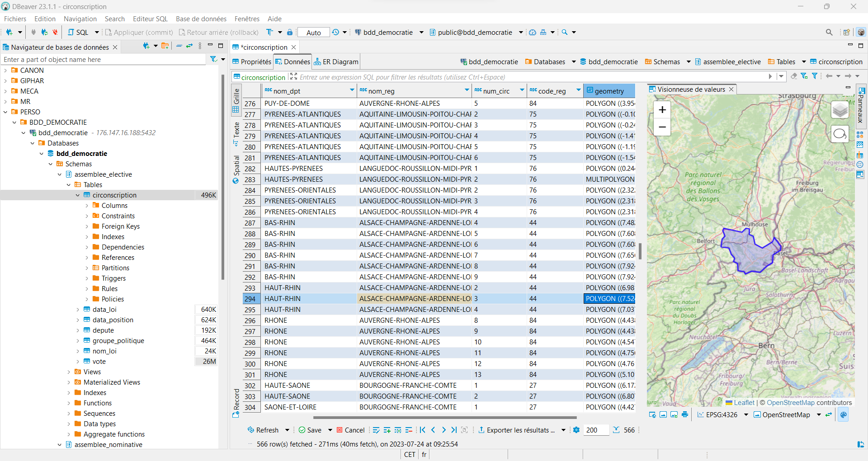868x461 pixels.
Task: Click the navigator filter funnel icon
Action: pyautogui.click(x=214, y=59)
